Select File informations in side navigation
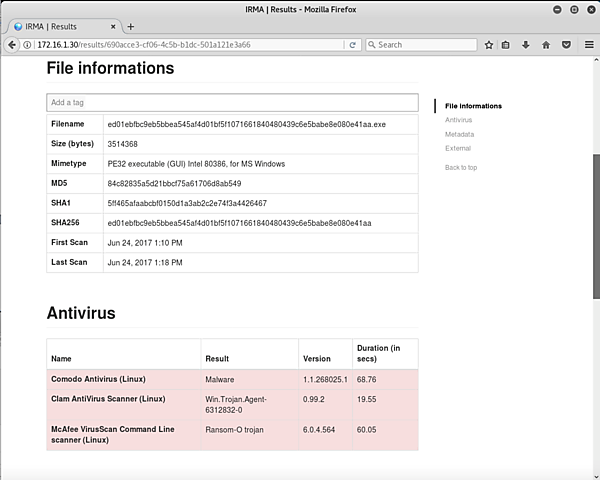Screen dimensions: 600x480 473,106
